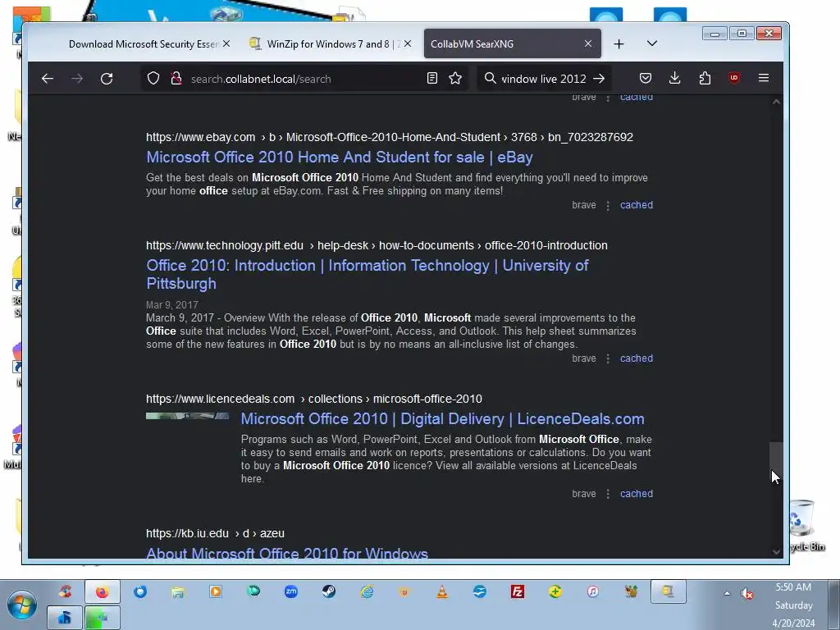Click the LicenceDeals result thumbnail image
The height and width of the screenshot is (630, 840).
click(x=188, y=416)
